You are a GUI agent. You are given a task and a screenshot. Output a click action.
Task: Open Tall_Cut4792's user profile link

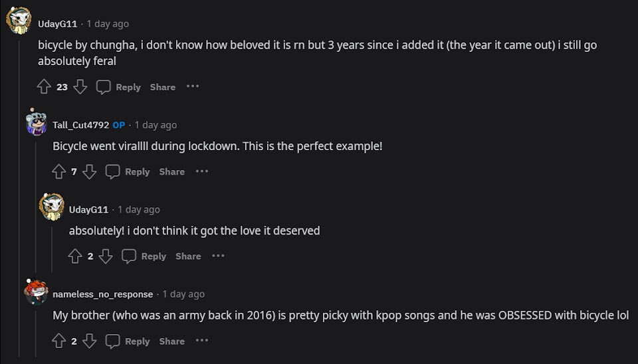pos(81,125)
